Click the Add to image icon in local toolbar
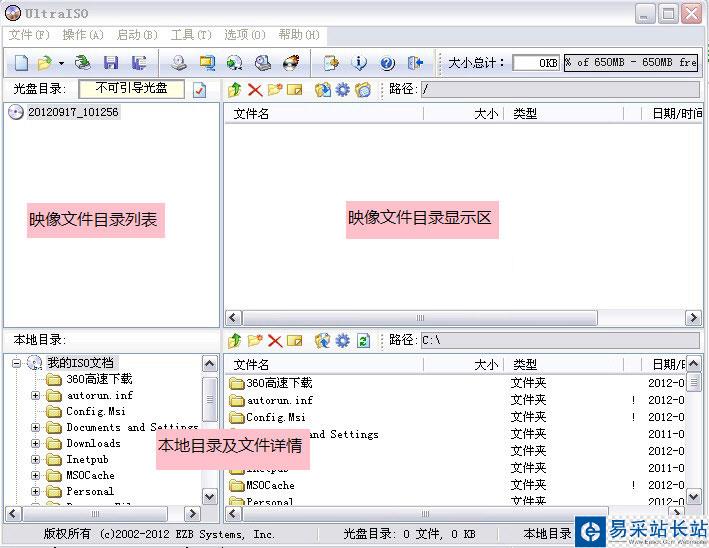709x548 pixels. click(323, 340)
